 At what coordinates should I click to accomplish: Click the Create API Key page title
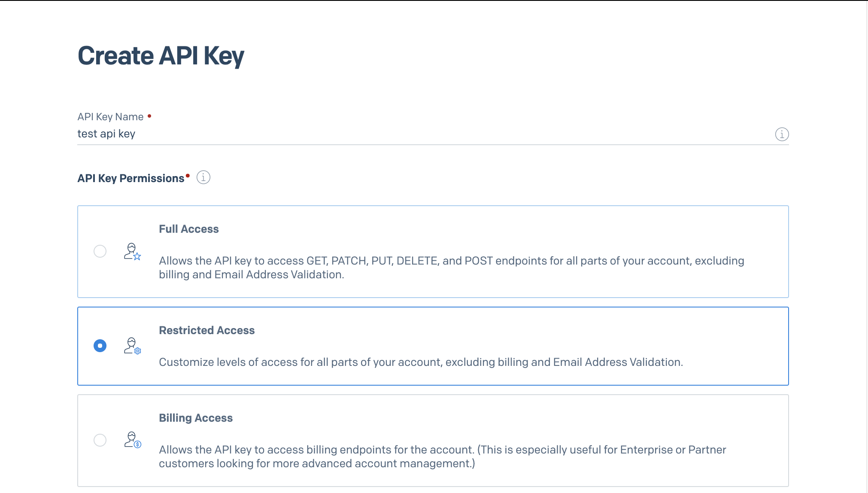click(161, 55)
